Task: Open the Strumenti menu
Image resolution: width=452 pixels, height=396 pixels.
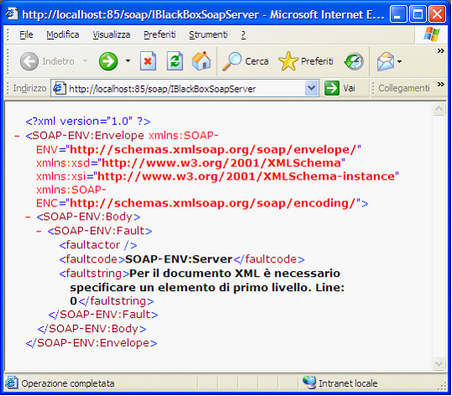Action: pos(208,35)
